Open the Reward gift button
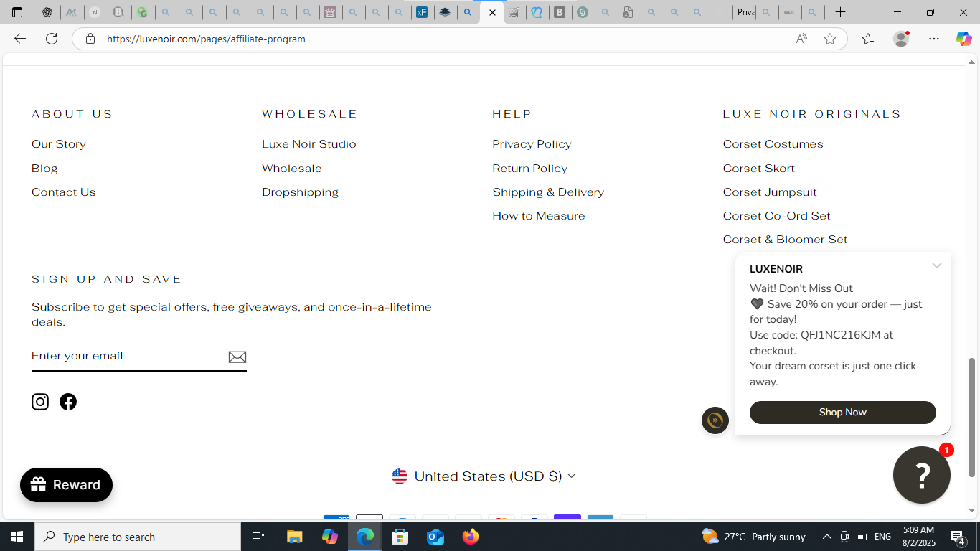This screenshot has height=551, width=980. [x=66, y=485]
